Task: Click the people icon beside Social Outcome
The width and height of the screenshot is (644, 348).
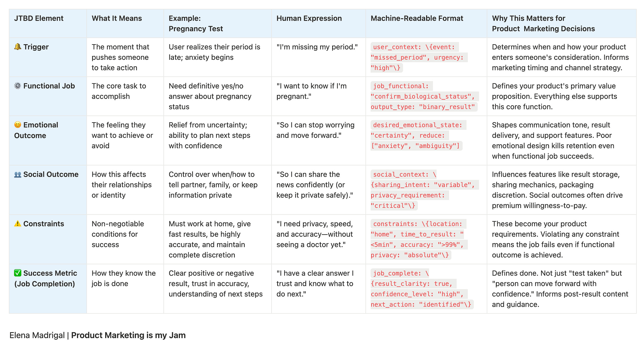Action: pyautogui.click(x=18, y=175)
